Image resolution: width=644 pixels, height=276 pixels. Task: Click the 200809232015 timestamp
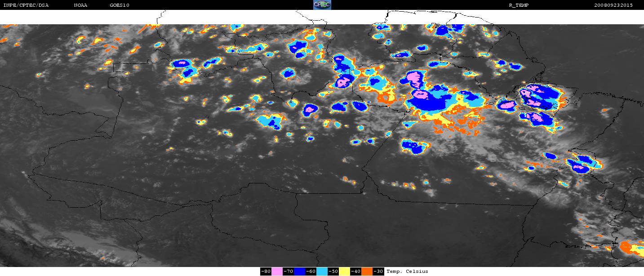click(x=613, y=5)
